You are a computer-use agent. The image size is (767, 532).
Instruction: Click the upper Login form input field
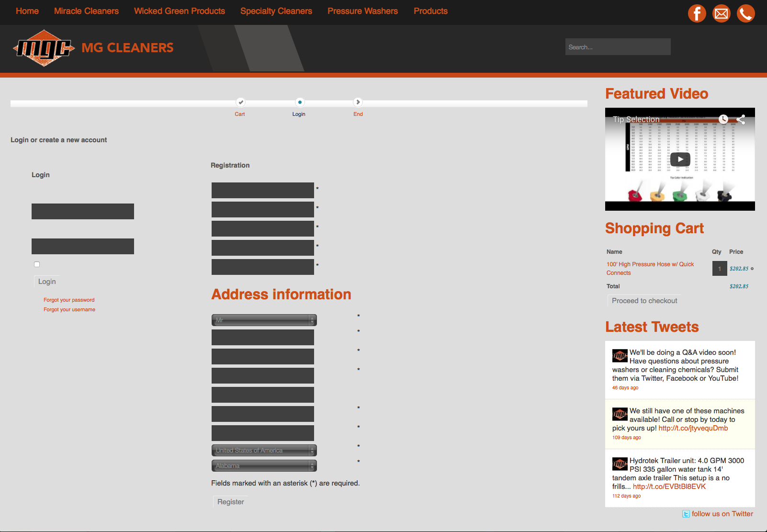pos(83,212)
